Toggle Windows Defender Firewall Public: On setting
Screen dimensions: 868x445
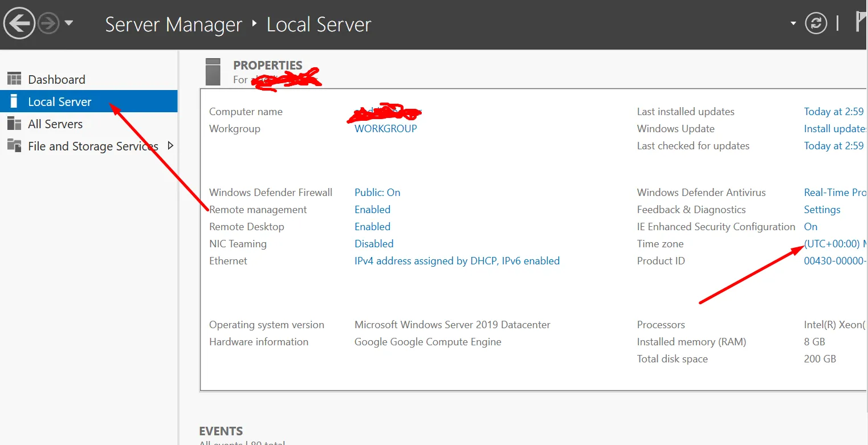click(377, 193)
